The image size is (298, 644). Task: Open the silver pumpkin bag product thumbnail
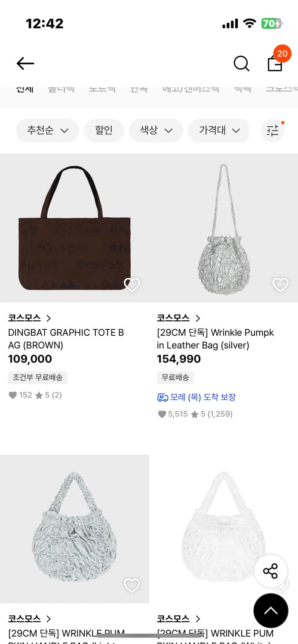(223, 227)
